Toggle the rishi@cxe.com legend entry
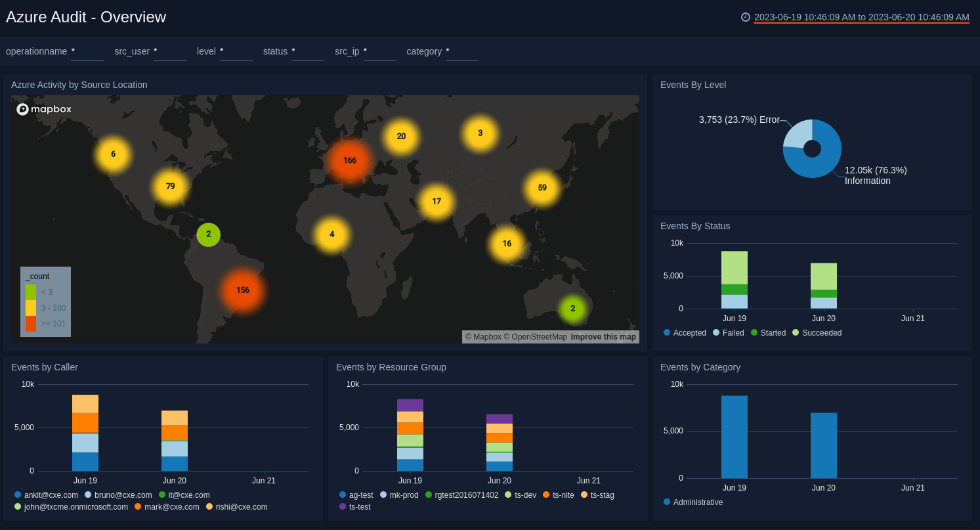 coord(237,507)
